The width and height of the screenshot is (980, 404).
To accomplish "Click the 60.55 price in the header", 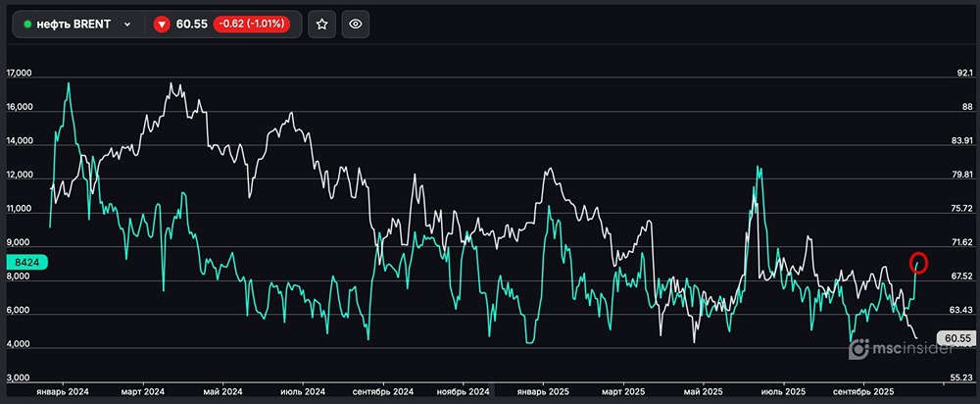I will (190, 25).
